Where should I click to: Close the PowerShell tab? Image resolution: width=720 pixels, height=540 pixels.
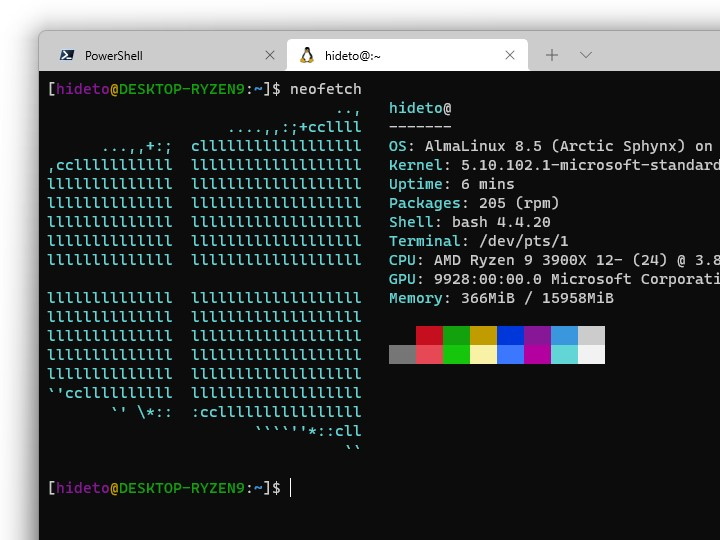(270, 55)
